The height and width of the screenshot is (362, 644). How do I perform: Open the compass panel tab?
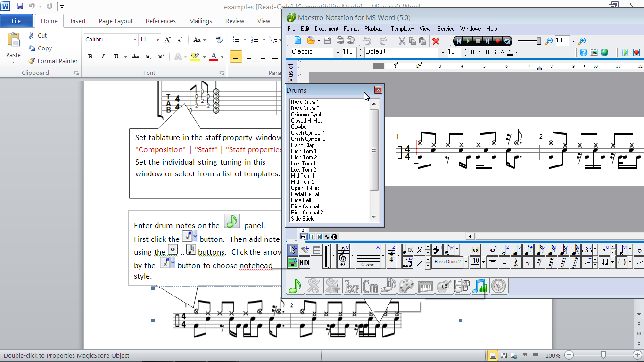pos(499,286)
